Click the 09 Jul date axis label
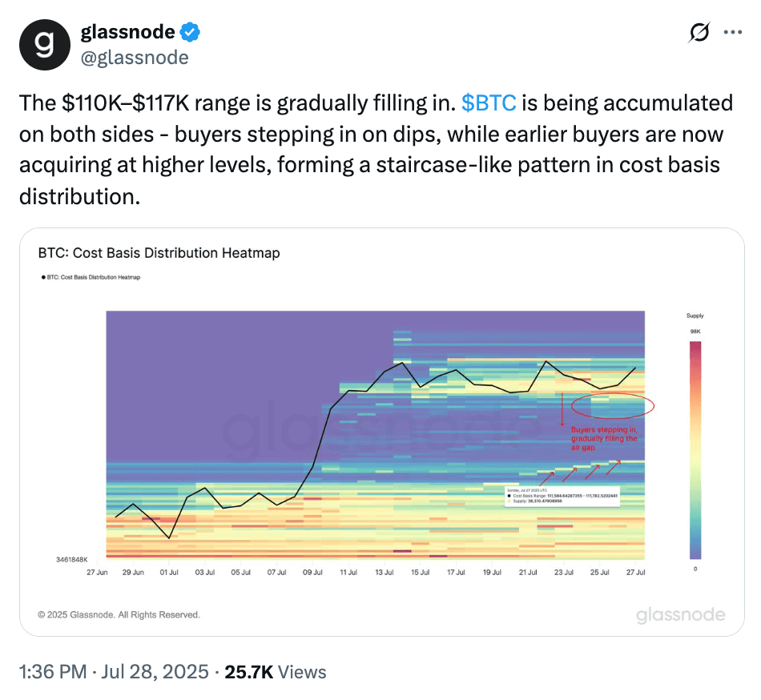Screen dimensions: 761x700 [312, 573]
